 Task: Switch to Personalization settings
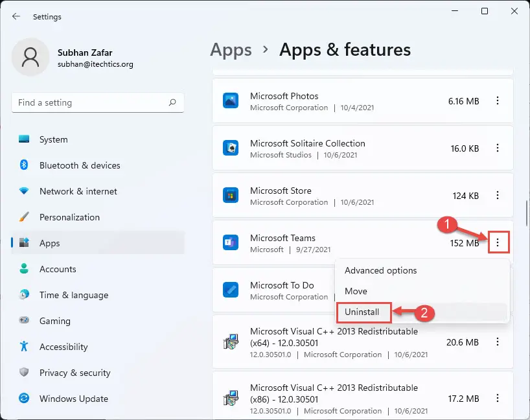(98, 217)
